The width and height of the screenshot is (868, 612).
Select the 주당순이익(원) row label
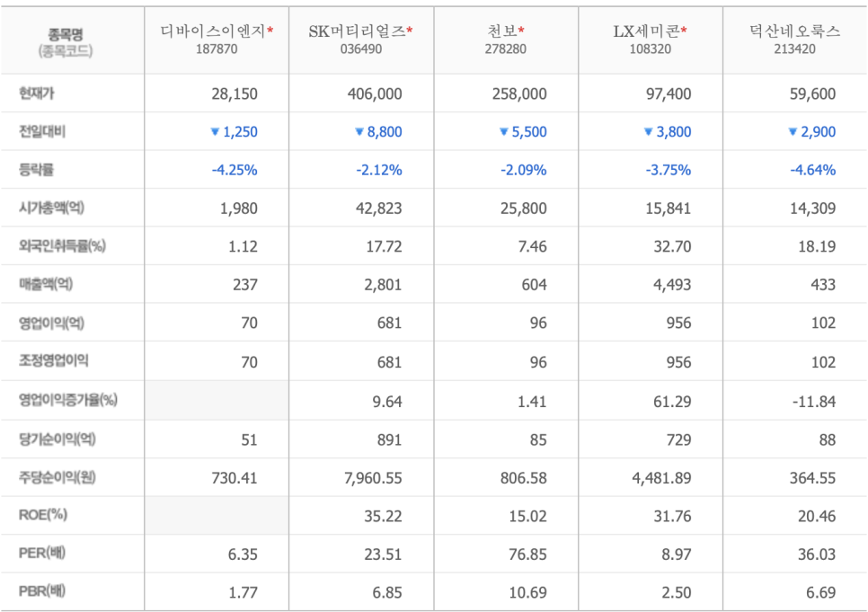(x=57, y=477)
